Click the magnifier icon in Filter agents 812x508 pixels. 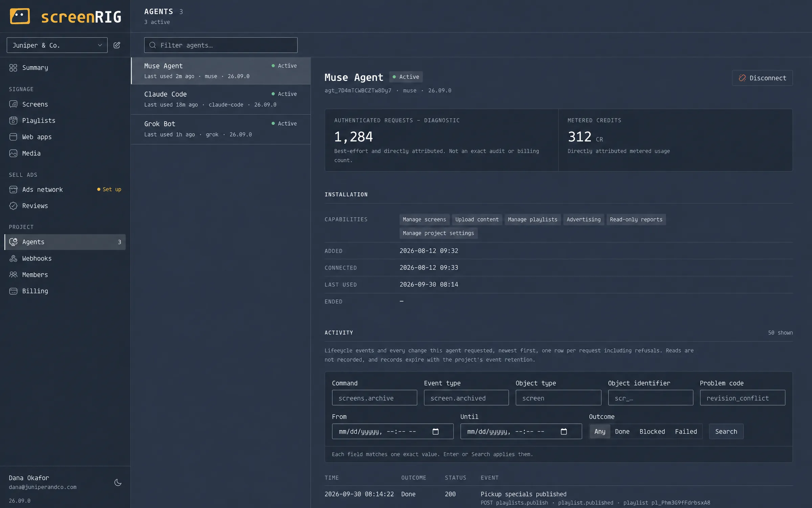(x=153, y=45)
